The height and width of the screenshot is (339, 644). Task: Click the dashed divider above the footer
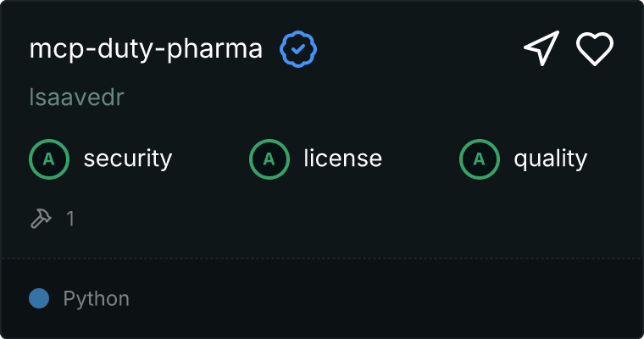322,258
